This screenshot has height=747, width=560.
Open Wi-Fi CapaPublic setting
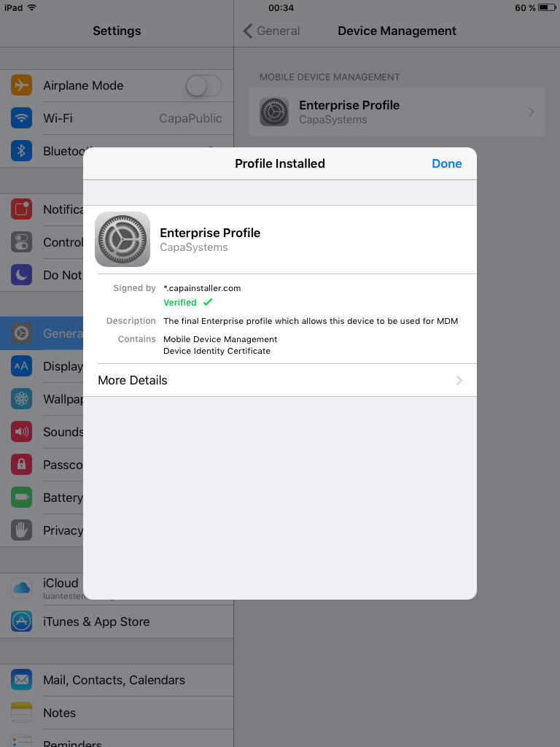(x=117, y=118)
